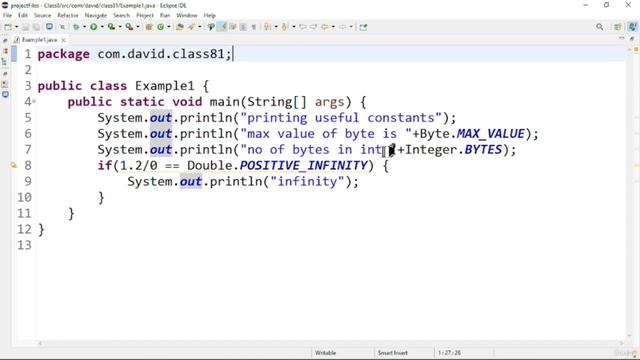This screenshot has width=640, height=360.
Task: Open the Source menu
Action: 42,16
